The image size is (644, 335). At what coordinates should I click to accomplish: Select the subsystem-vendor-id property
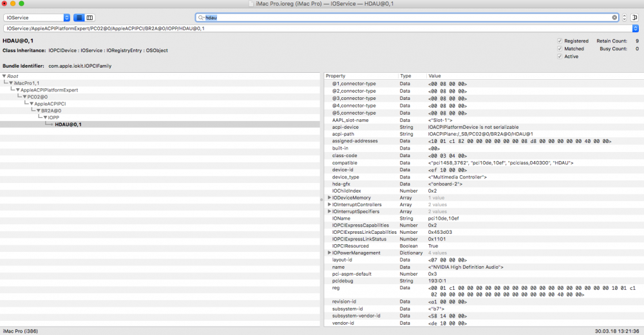coord(484,316)
